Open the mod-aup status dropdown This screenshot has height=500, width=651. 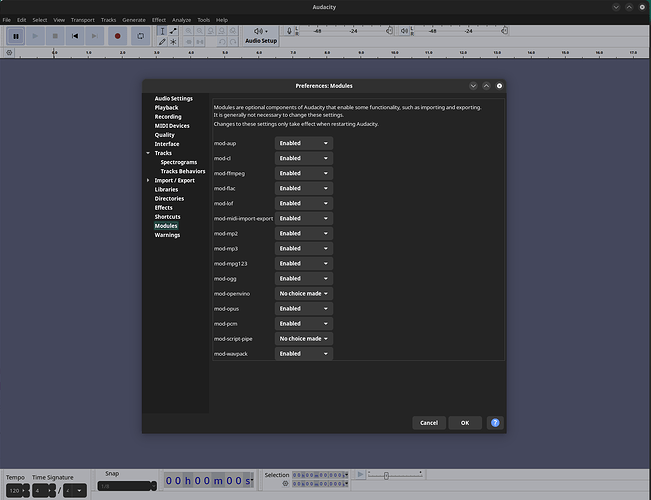pyautogui.click(x=303, y=143)
